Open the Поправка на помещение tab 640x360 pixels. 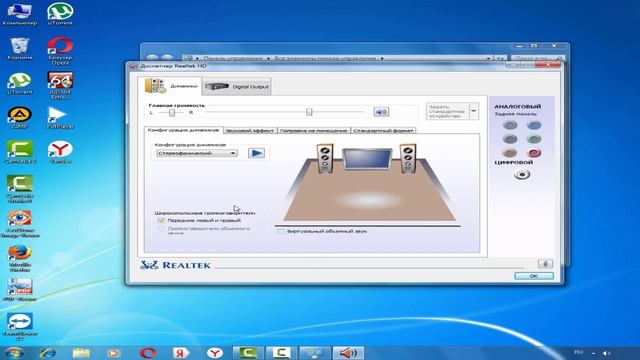(313, 131)
